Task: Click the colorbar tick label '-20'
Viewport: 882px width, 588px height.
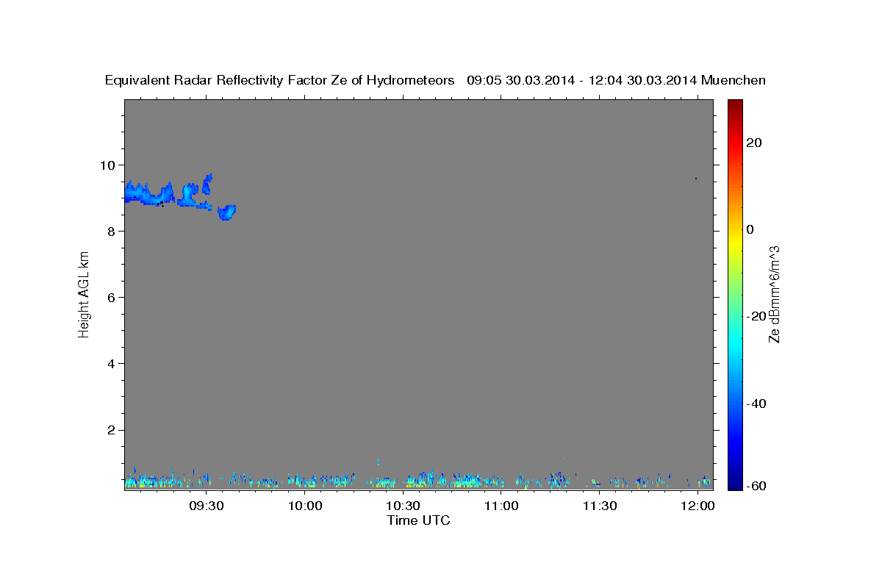Action: (756, 316)
